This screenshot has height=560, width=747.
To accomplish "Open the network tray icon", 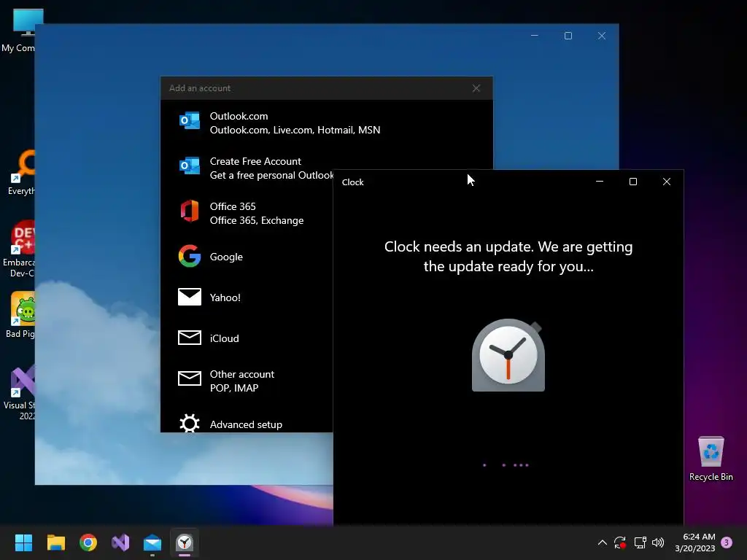I will pos(640,542).
